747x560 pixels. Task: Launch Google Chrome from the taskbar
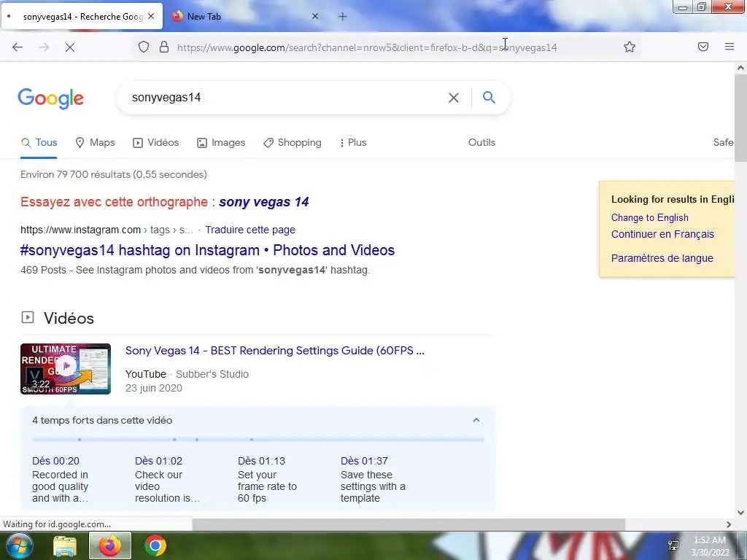(x=155, y=545)
